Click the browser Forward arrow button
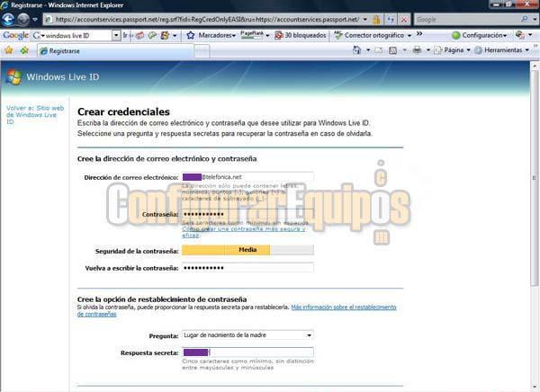This screenshot has height=392, width=540. point(22,19)
